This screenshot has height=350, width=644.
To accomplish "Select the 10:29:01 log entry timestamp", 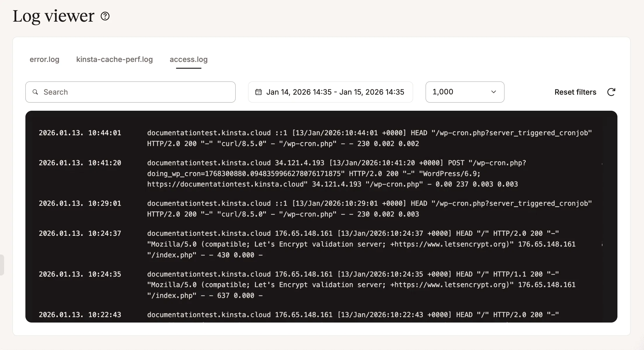I will click(80, 203).
